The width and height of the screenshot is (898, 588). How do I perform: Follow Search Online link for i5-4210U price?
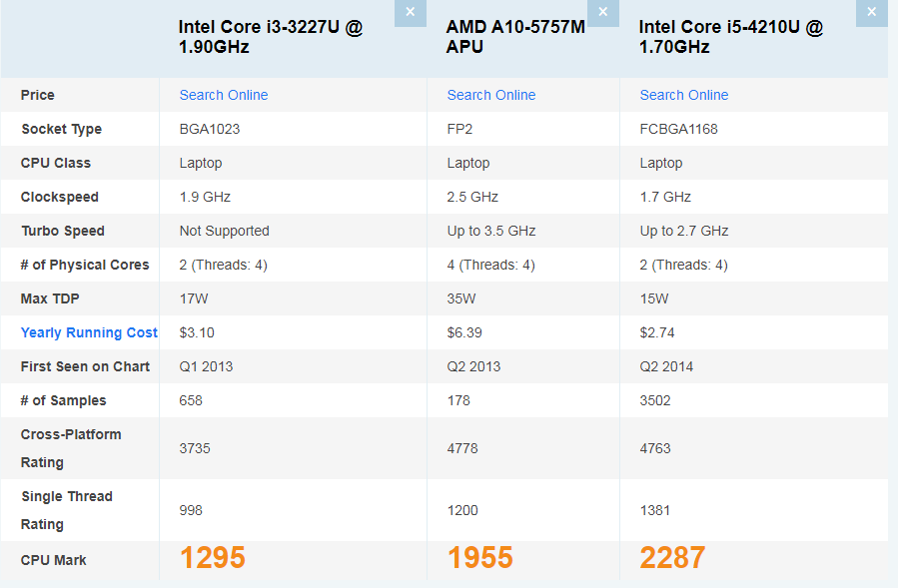click(684, 95)
